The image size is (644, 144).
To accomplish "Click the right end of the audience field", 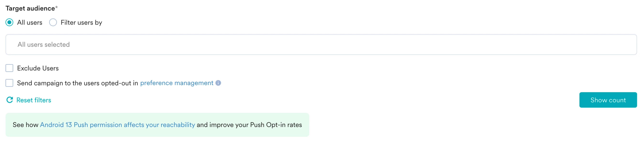I will [x=625, y=44].
